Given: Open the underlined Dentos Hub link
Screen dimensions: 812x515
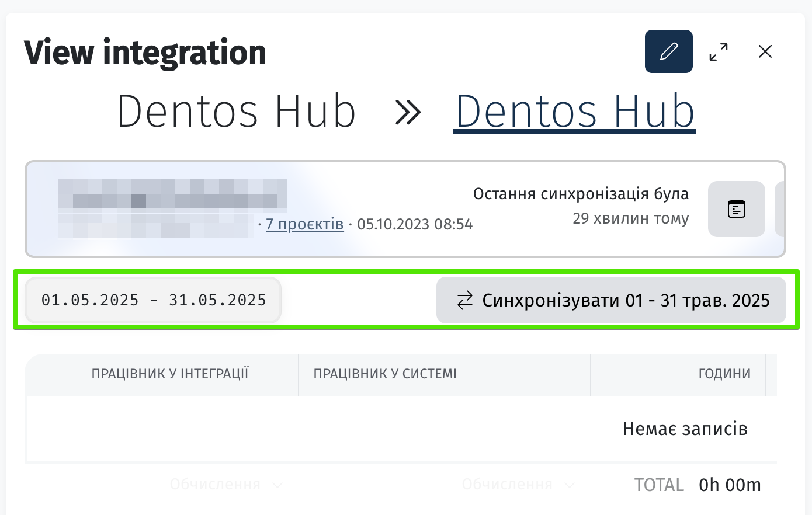Looking at the screenshot, I should coord(575,111).
